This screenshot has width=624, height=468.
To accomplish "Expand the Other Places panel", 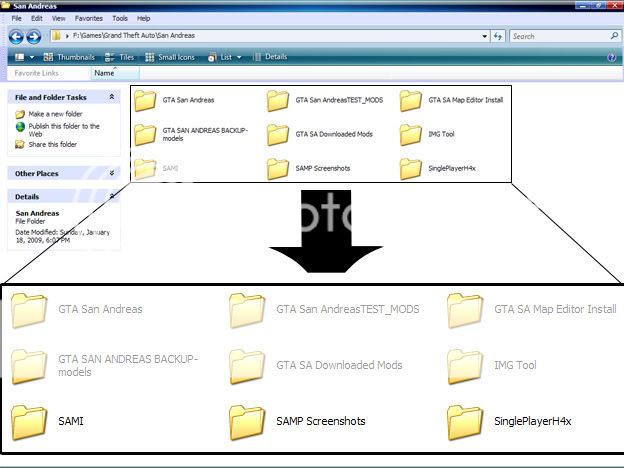I will click(x=112, y=173).
